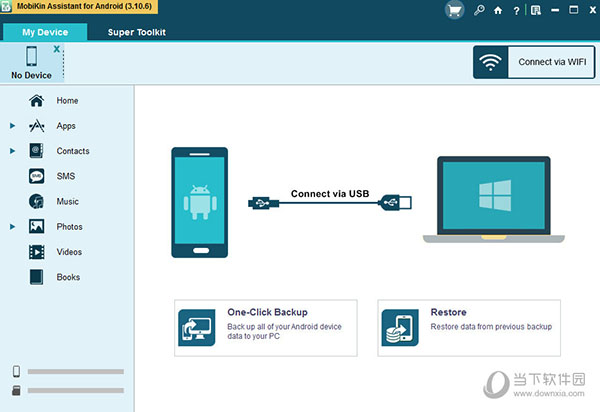Select Home label in sidebar

click(67, 101)
